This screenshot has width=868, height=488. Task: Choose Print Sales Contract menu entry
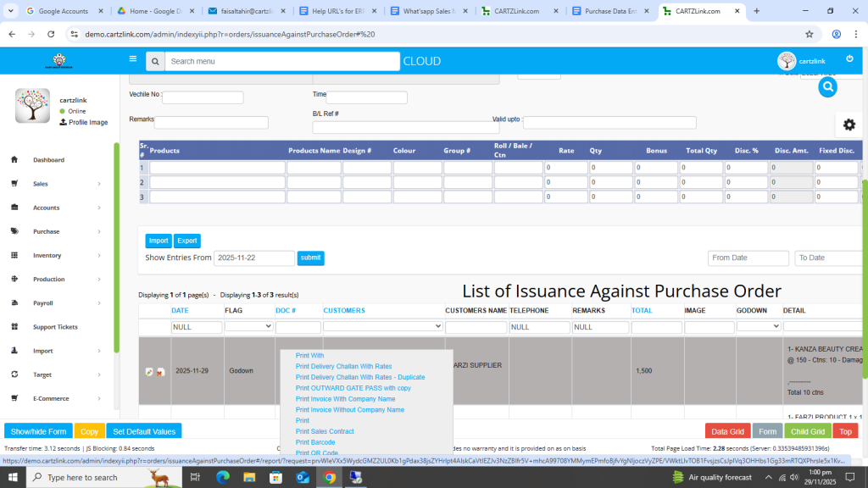325,431
